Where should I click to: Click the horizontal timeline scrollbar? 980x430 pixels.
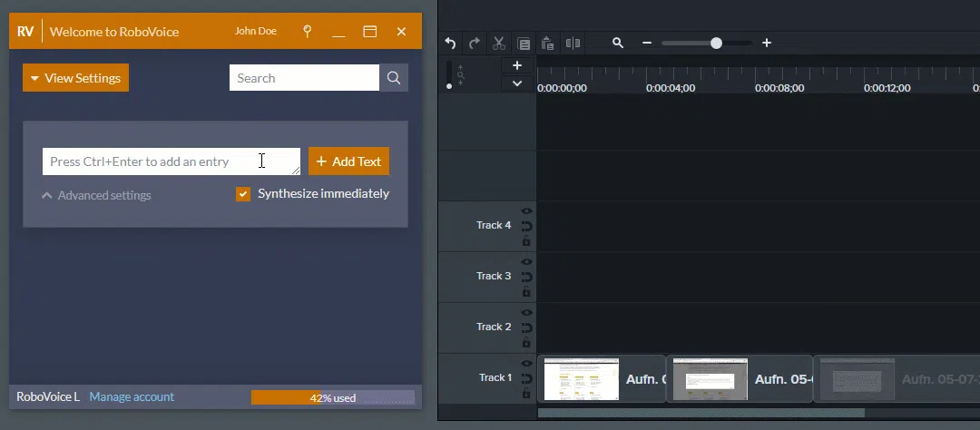coord(701,413)
